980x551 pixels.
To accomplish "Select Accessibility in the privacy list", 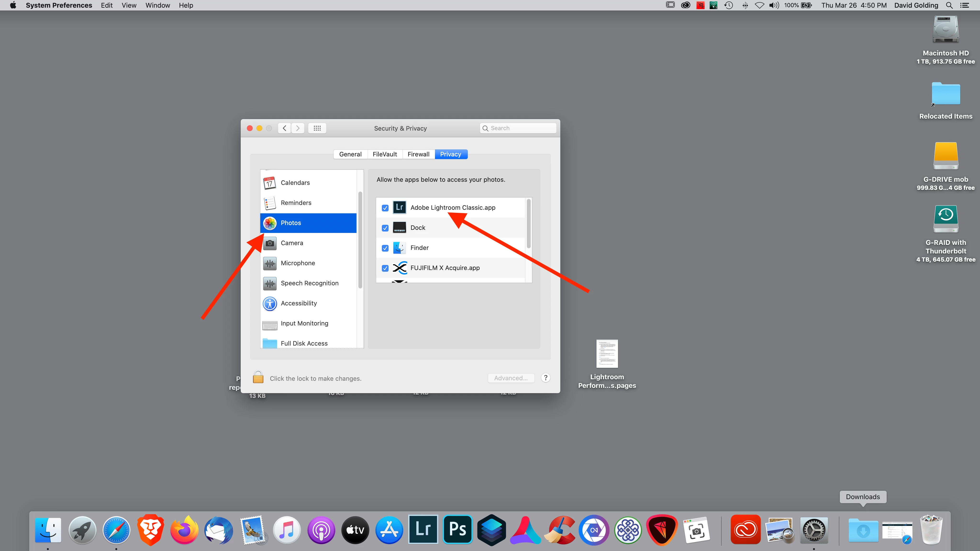I will [x=298, y=303].
